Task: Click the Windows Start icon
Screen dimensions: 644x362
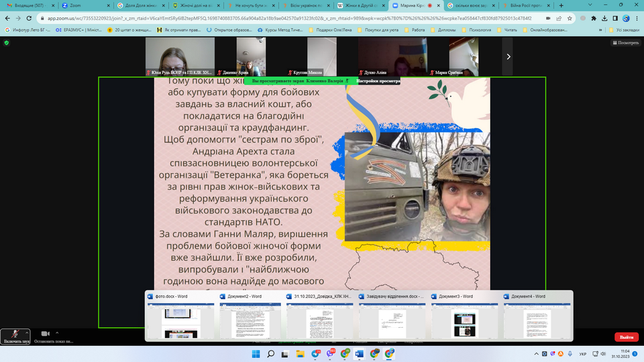Action: tap(254, 353)
